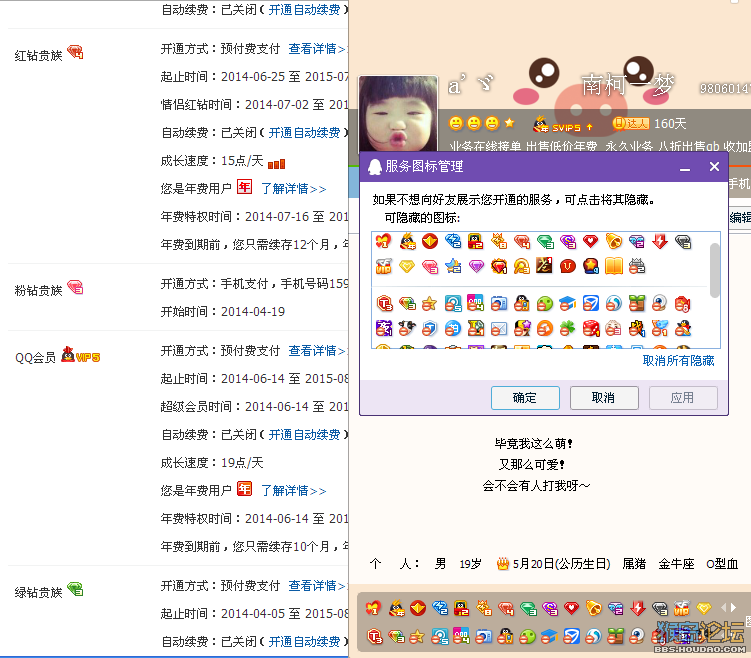Click the red diamond icon beside 红钻贵族
The height and width of the screenshot is (658, 751).
point(75,52)
